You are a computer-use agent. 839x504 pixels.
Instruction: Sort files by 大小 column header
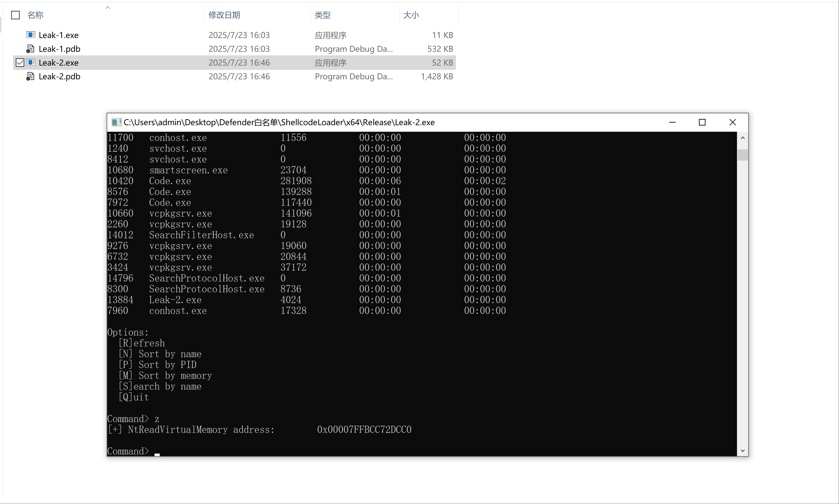(411, 15)
